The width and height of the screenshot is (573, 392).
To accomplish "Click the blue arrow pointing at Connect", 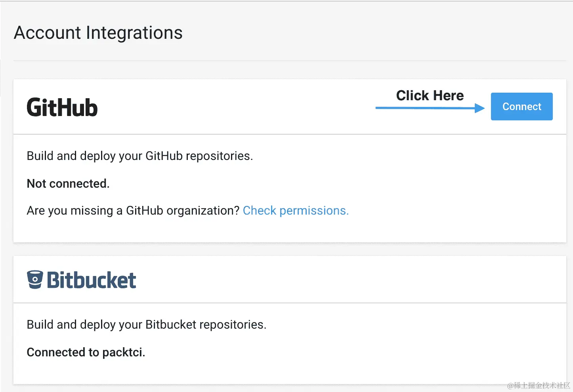I will tap(430, 108).
